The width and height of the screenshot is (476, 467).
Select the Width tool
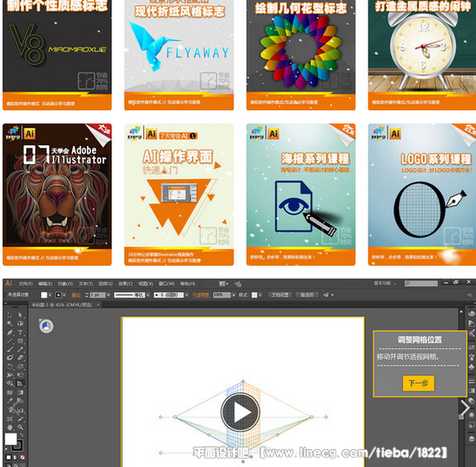click(9, 374)
